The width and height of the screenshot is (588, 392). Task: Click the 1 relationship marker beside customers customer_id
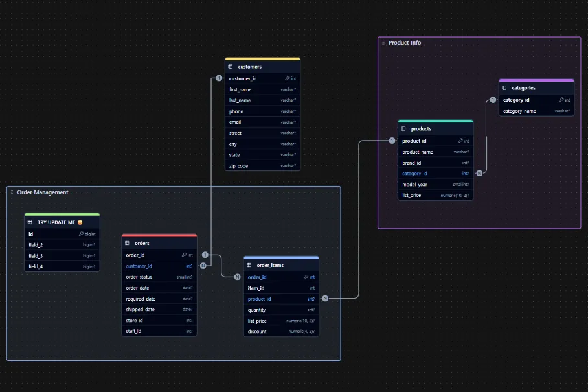click(x=219, y=78)
